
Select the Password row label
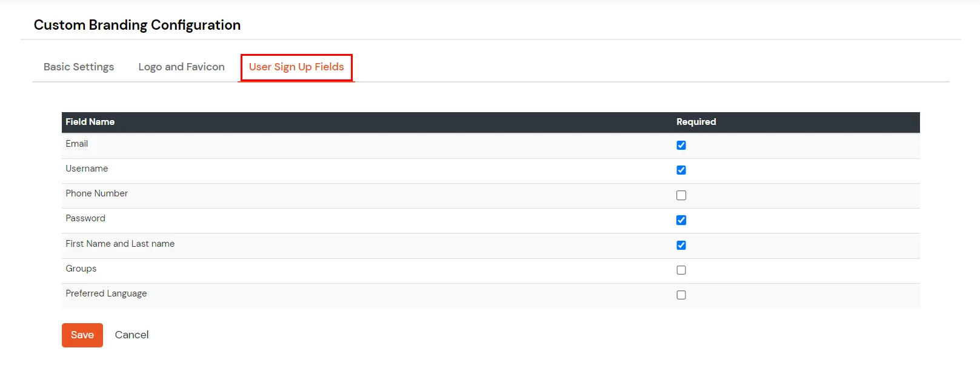85,218
